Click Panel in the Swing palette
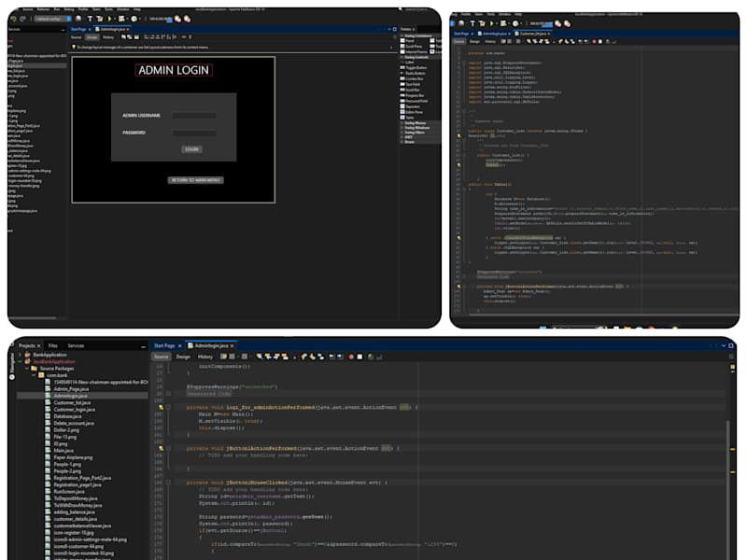The image size is (747, 560). click(x=408, y=41)
